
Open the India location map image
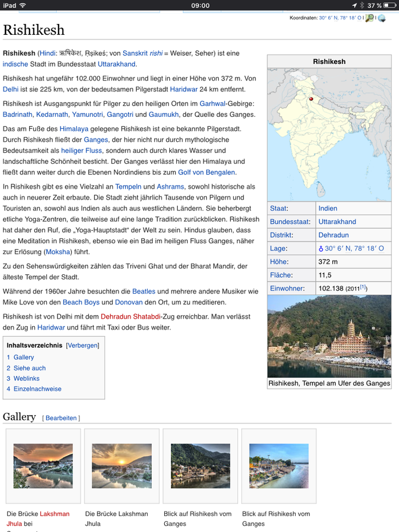[329, 135]
